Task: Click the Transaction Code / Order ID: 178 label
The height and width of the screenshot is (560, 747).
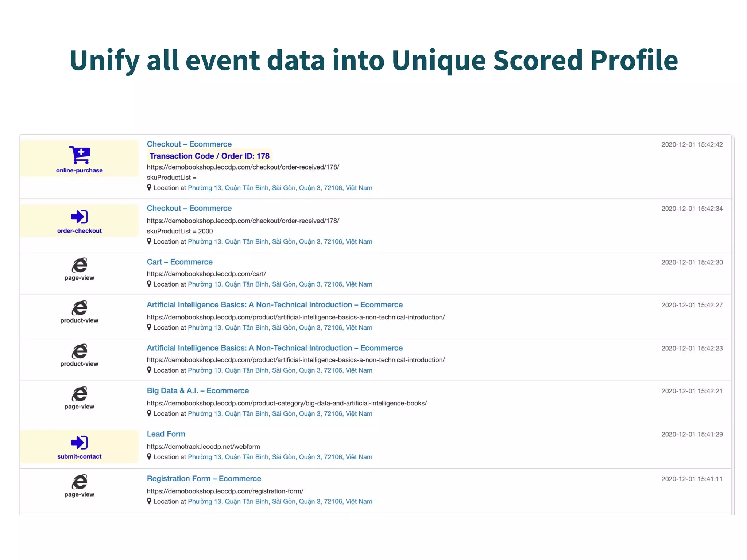Action: [x=209, y=156]
